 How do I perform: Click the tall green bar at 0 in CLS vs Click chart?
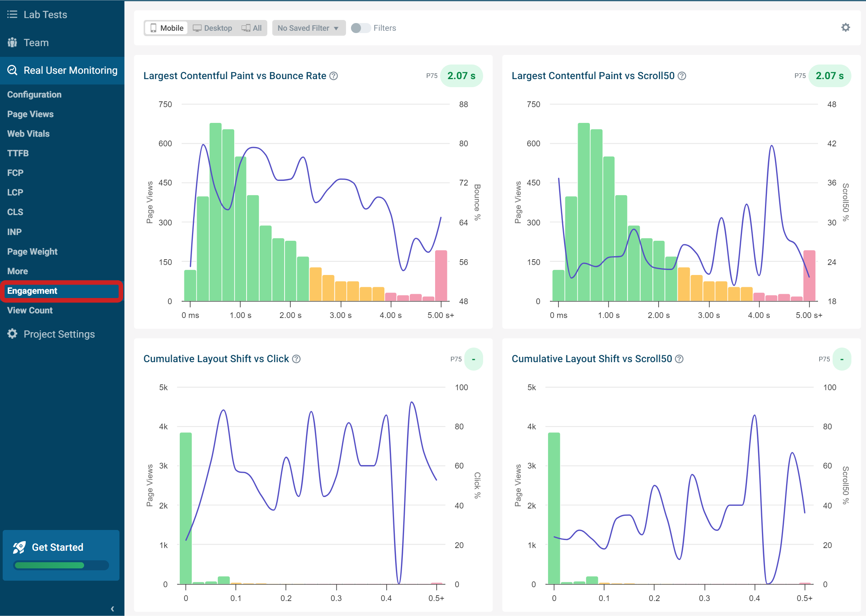tap(186, 508)
